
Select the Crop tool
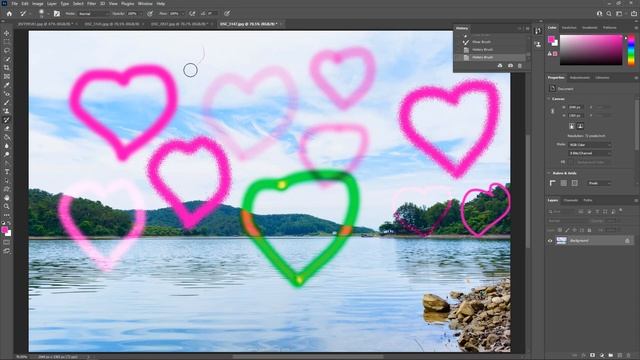[7, 68]
